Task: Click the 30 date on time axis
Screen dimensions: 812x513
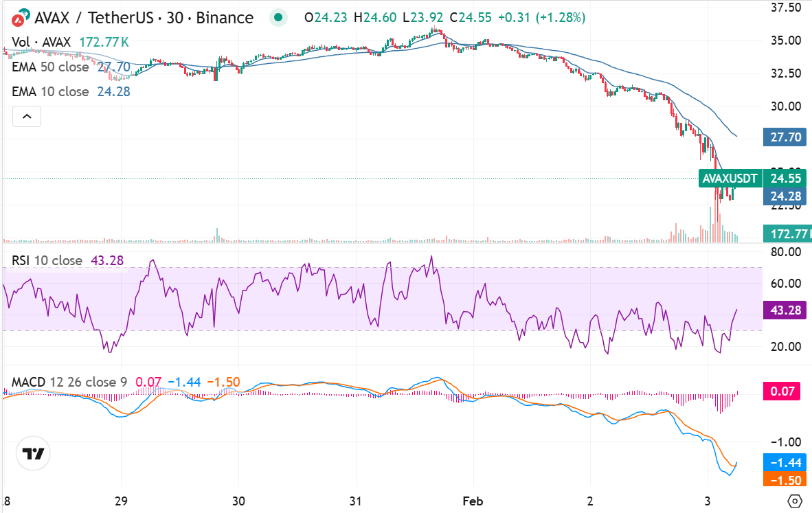Action: coord(238,501)
